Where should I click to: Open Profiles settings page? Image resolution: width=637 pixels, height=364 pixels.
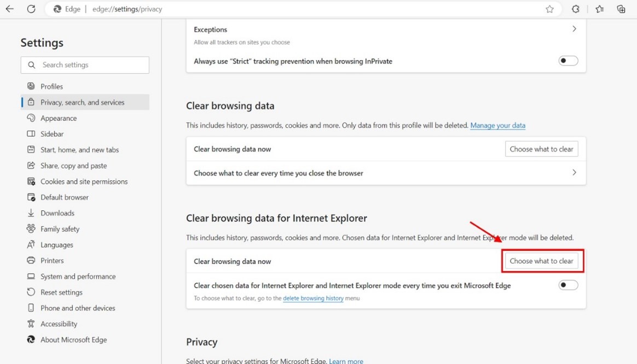[x=51, y=86]
